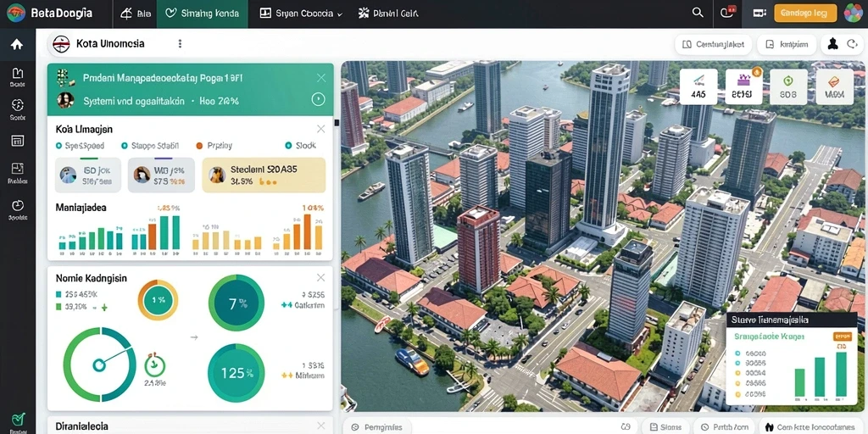The width and height of the screenshot is (868, 434).
Task: Expand the Siyen Cbocdia dropdown in top bar
Action: [x=301, y=14]
